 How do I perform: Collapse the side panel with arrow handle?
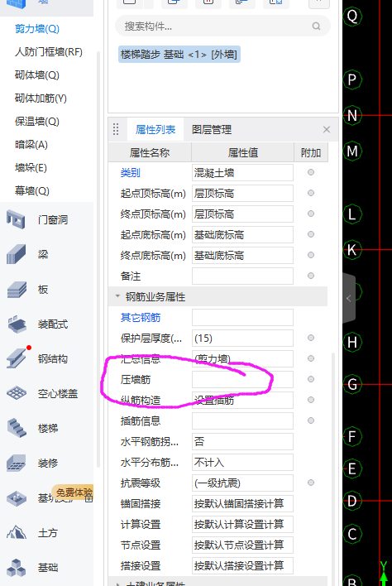[x=349, y=298]
